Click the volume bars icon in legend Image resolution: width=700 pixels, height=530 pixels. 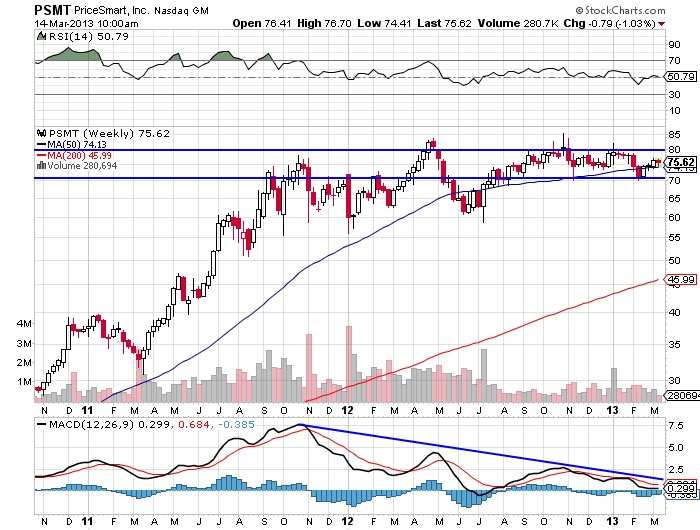[42, 166]
